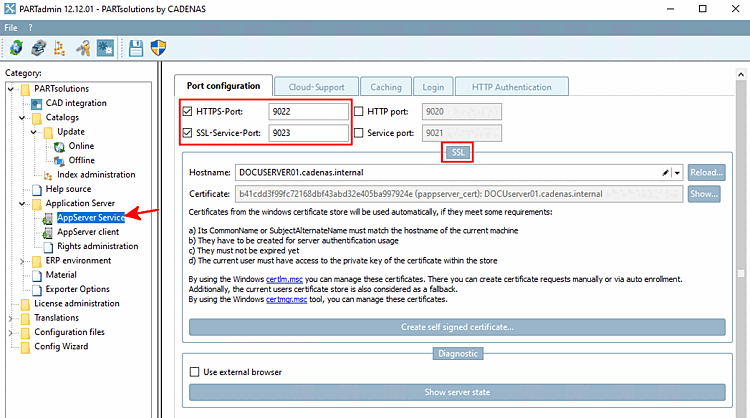
Task: Check the Use external browser option
Action: [x=194, y=372]
